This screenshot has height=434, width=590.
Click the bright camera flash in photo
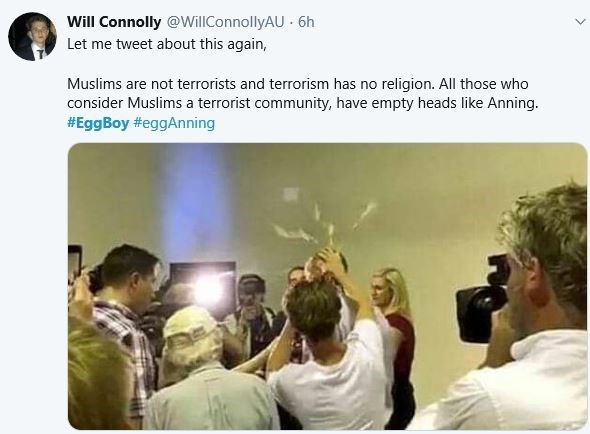point(208,290)
